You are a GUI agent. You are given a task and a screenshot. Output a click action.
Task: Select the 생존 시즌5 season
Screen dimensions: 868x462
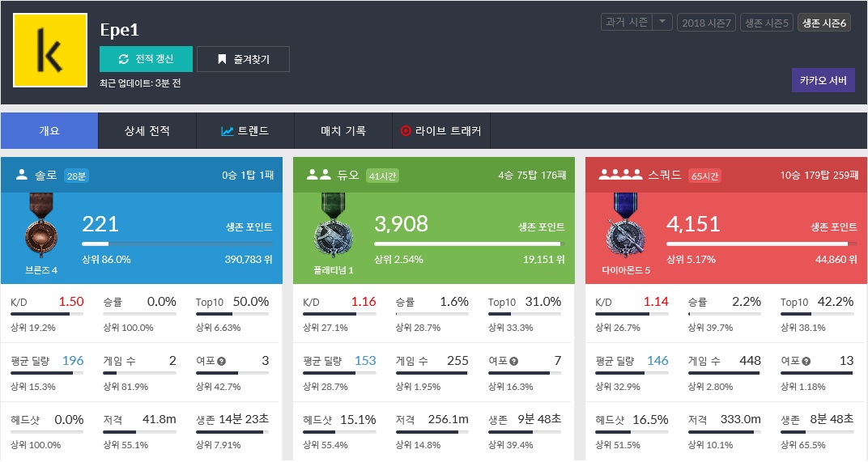coord(766,23)
